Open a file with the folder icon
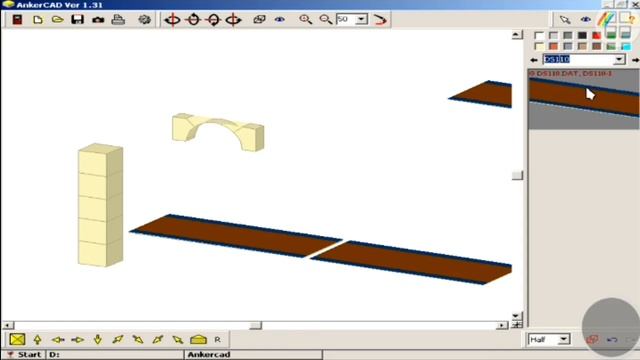Image resolution: width=640 pixels, height=360 pixels. pyautogui.click(x=58, y=19)
